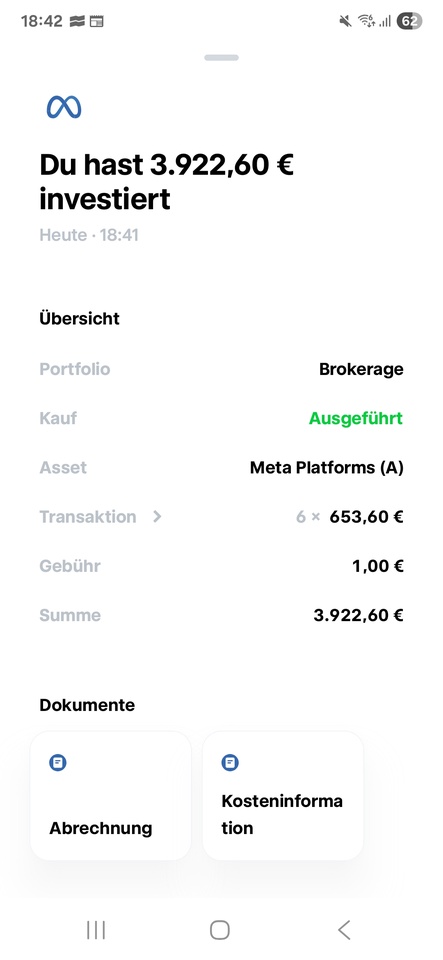
Task: Expand the Transaktion details chevron
Action: point(157,517)
